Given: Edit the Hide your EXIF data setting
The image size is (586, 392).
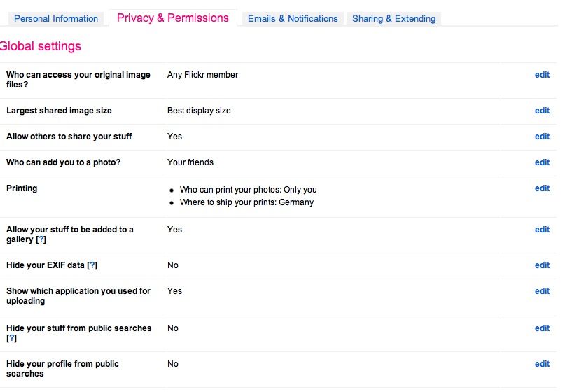Looking at the screenshot, I should [542, 265].
